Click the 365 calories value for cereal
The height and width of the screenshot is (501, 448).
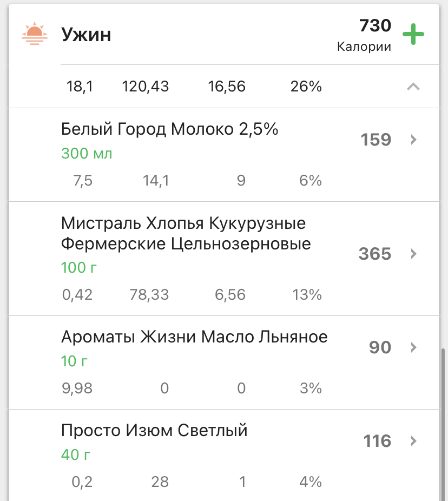pos(374,253)
